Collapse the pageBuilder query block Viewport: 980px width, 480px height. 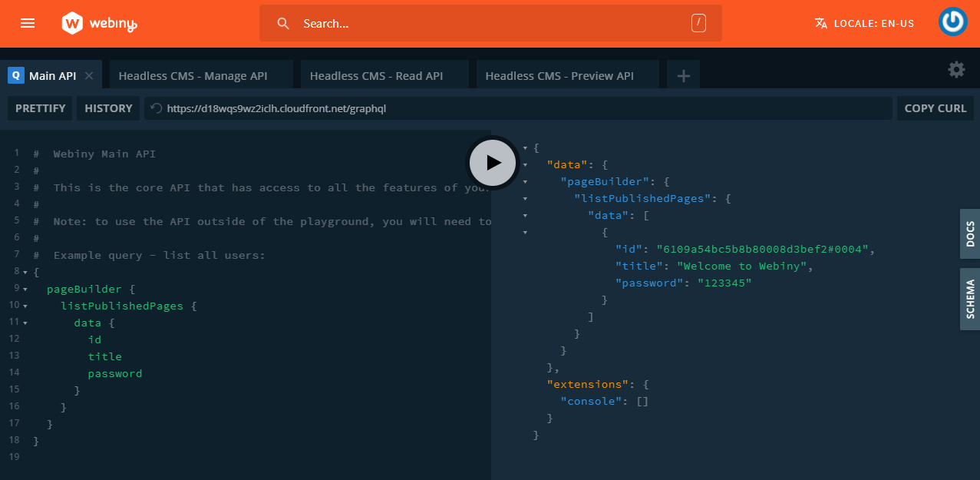tap(25, 290)
